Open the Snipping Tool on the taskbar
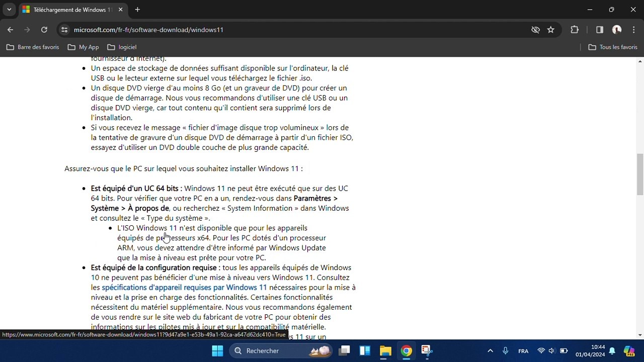The height and width of the screenshot is (362, 644). (427, 351)
